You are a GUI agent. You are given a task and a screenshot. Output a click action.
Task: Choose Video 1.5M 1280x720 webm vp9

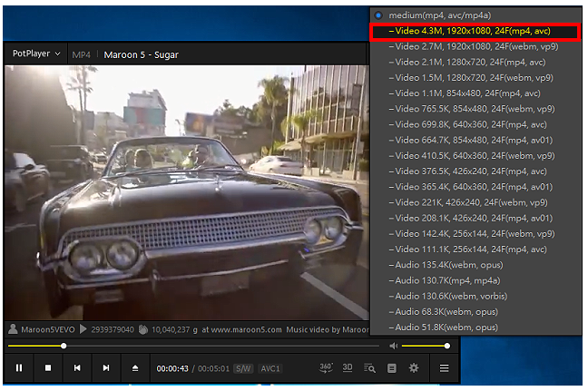(475, 78)
